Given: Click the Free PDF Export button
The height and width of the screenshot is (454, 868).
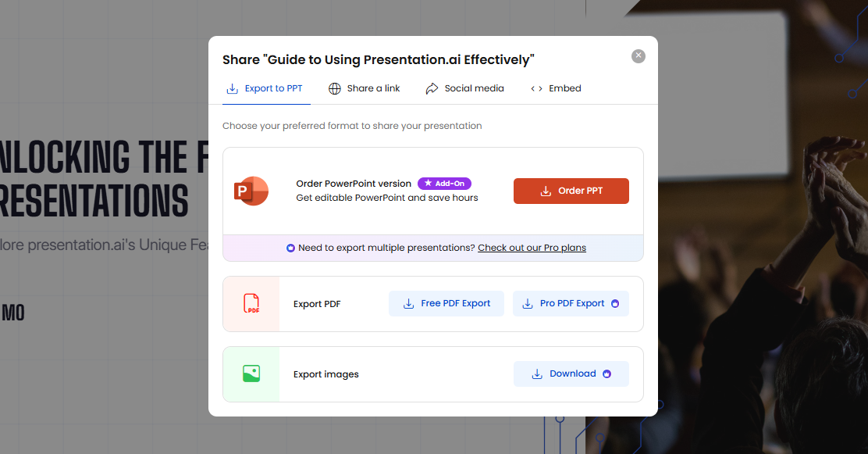Looking at the screenshot, I should (x=446, y=303).
